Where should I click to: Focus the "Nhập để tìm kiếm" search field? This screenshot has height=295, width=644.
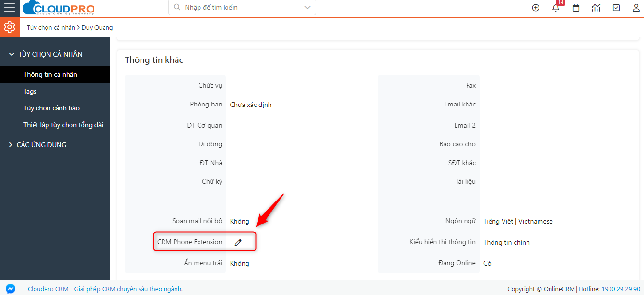click(242, 7)
